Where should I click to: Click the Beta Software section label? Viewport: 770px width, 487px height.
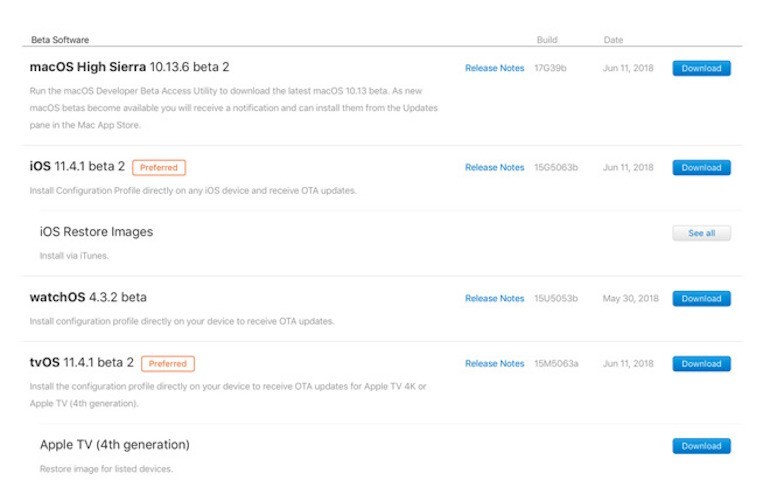60,40
